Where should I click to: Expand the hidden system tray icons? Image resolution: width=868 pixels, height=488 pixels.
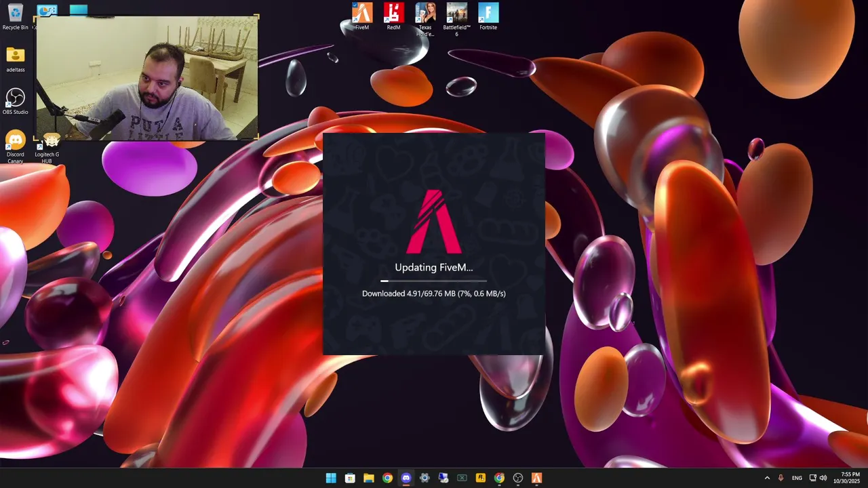767,478
